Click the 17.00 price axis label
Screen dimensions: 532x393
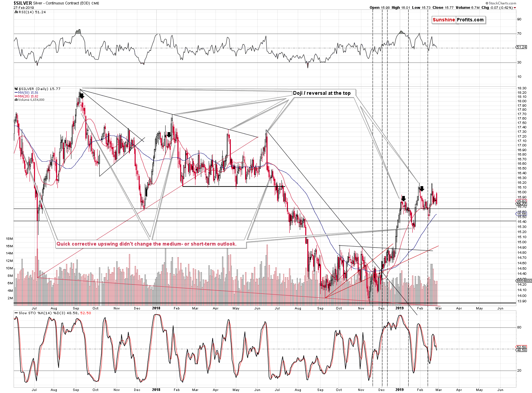[x=522, y=145]
